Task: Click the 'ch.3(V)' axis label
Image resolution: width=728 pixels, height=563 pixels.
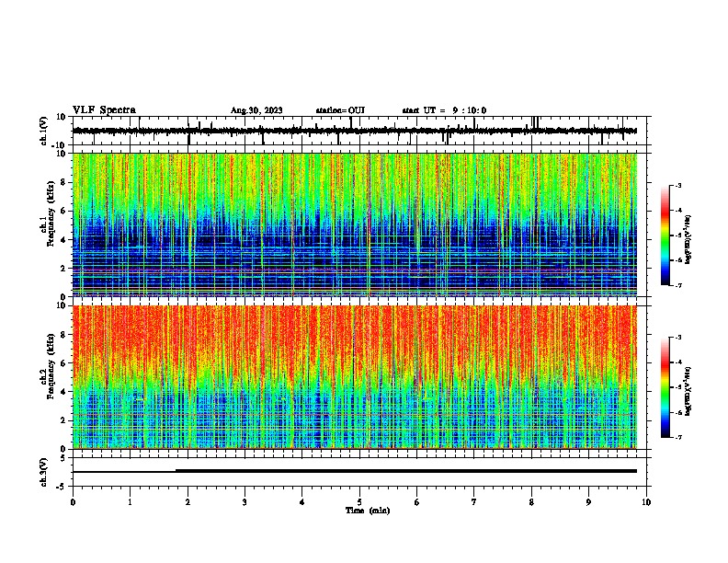Action: pyautogui.click(x=44, y=472)
